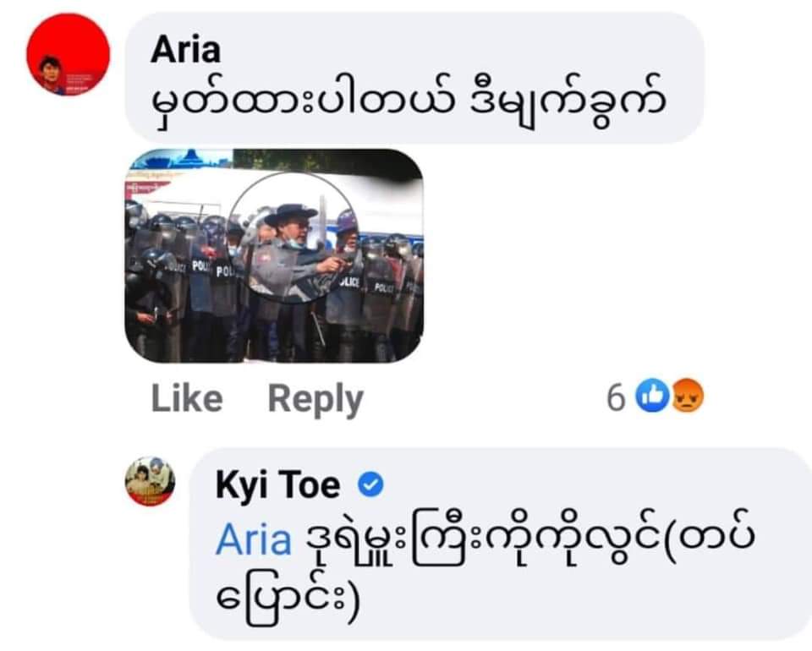Like Aria's comment

pos(187,398)
